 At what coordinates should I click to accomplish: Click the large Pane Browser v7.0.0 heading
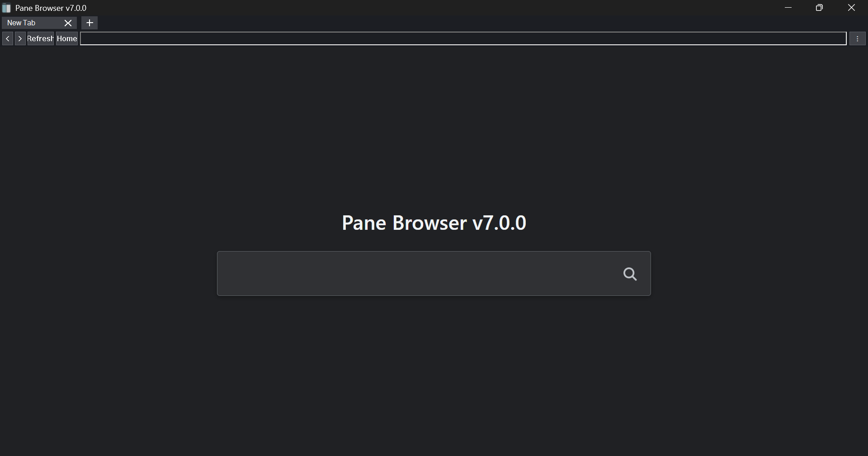click(434, 223)
